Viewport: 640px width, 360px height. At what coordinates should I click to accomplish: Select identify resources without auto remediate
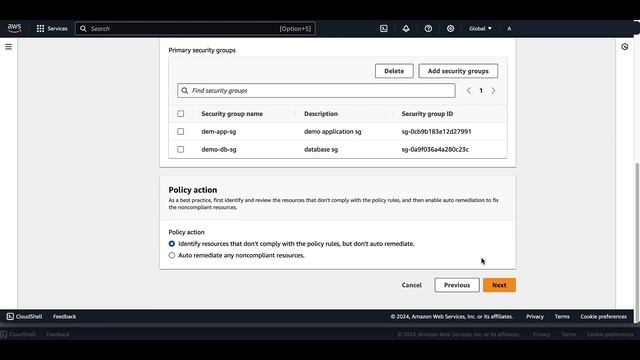tap(172, 244)
